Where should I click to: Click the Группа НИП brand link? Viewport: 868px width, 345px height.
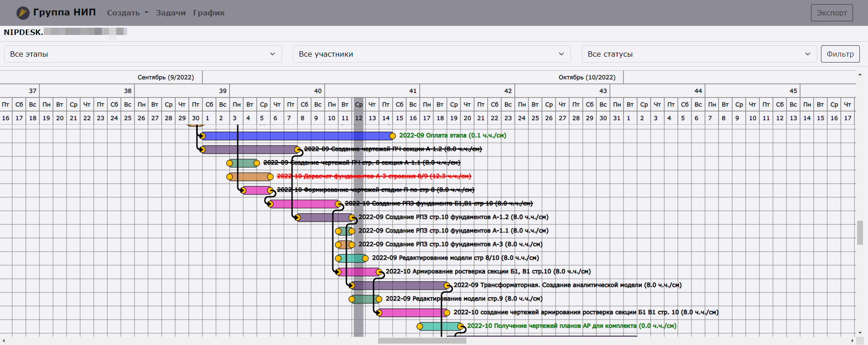[64, 12]
